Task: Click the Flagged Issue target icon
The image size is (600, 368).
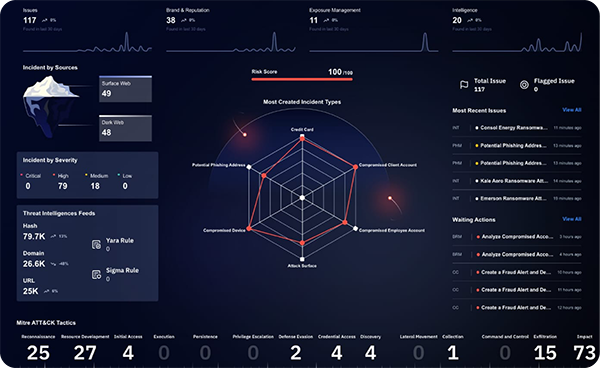Action: [x=524, y=85]
